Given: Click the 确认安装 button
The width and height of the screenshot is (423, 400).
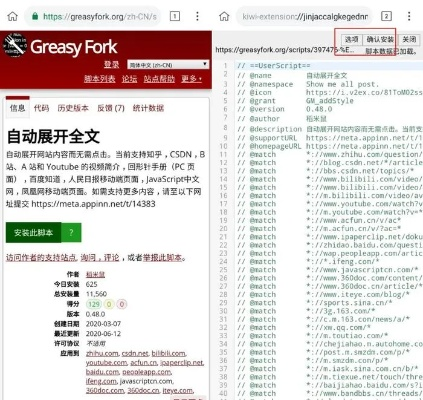Looking at the screenshot, I should coord(380,39).
